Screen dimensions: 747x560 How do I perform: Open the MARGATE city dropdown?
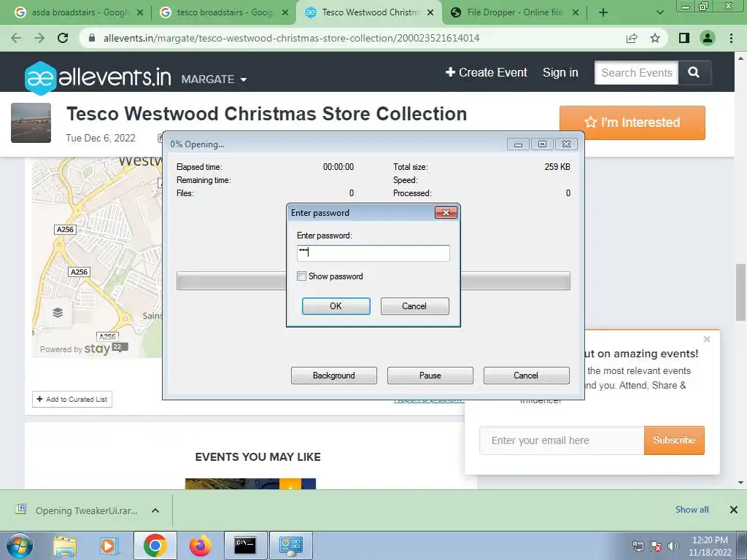214,79
